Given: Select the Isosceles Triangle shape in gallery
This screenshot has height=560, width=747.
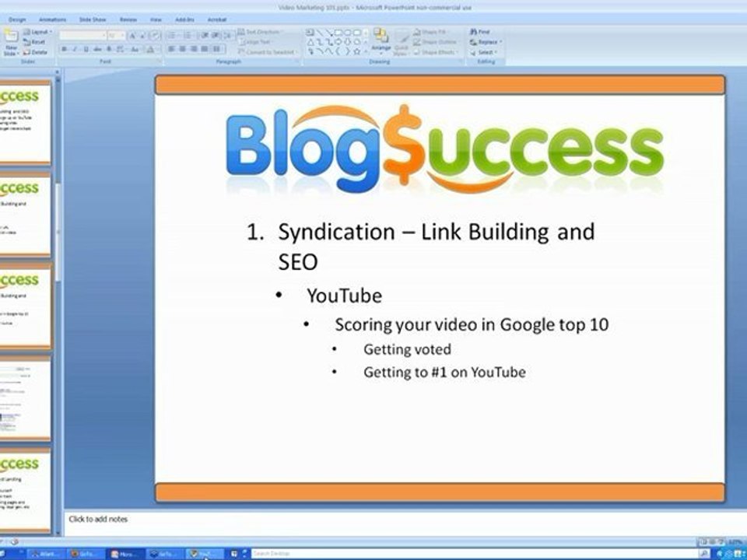Looking at the screenshot, I should (310, 42).
